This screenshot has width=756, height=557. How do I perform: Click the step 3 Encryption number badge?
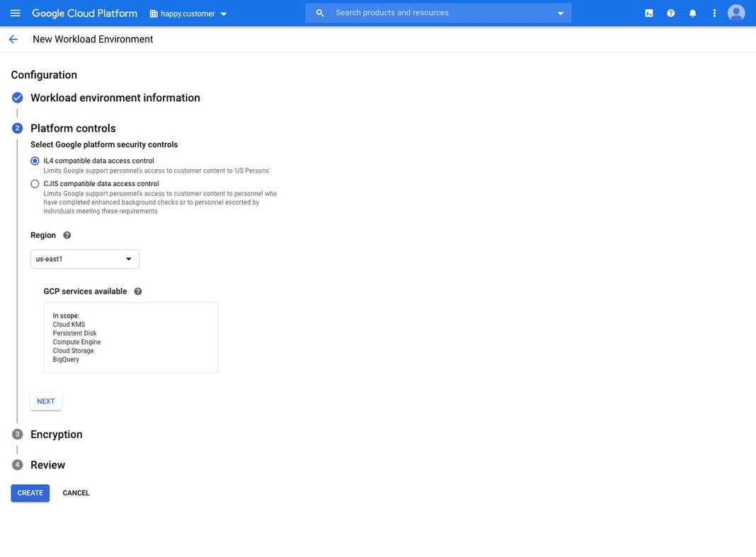[18, 435]
